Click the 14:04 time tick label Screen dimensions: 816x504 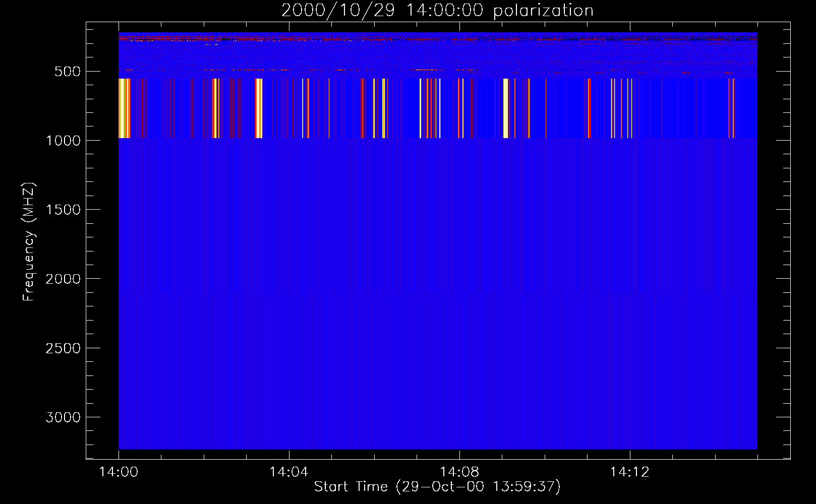(x=288, y=472)
